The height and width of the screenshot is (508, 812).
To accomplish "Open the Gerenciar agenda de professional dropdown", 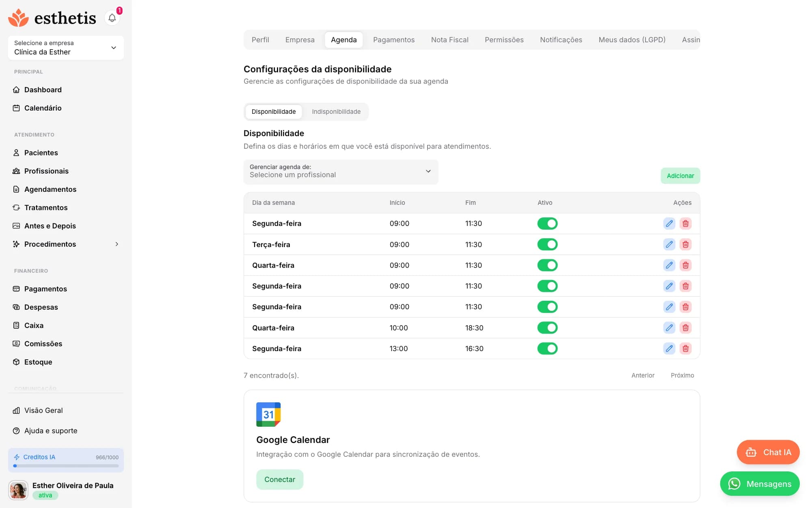I will 341,172.
